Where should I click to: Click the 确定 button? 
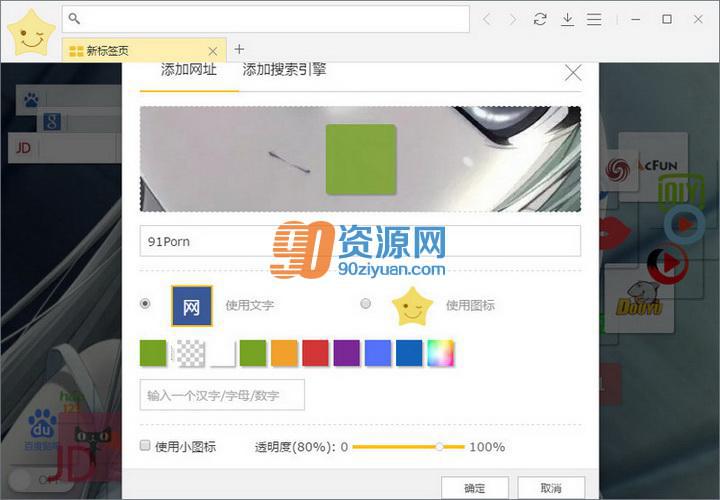pos(475,488)
